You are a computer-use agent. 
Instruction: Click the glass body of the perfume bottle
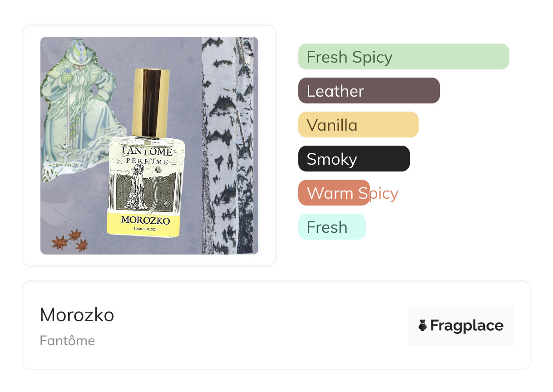point(147,186)
